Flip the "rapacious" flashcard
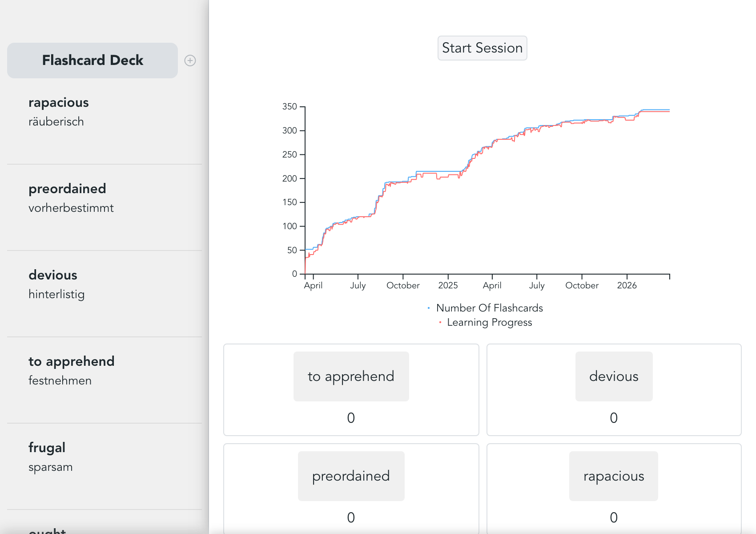This screenshot has height=534, width=756. coord(613,476)
